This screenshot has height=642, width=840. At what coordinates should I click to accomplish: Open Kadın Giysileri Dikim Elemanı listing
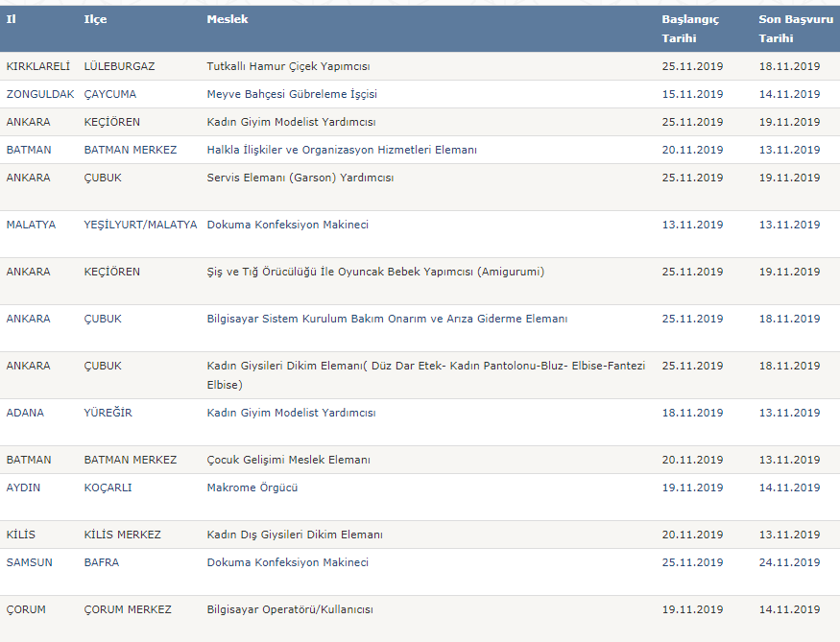(x=426, y=375)
